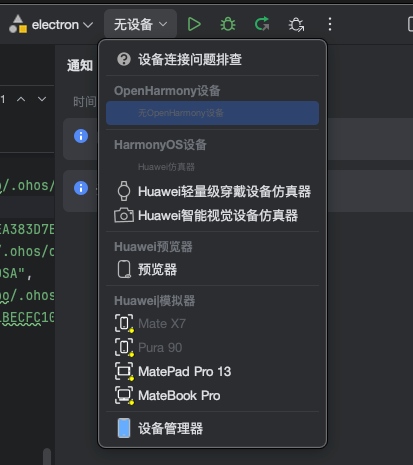Open the three-dot more actions menu

[x=330, y=24]
